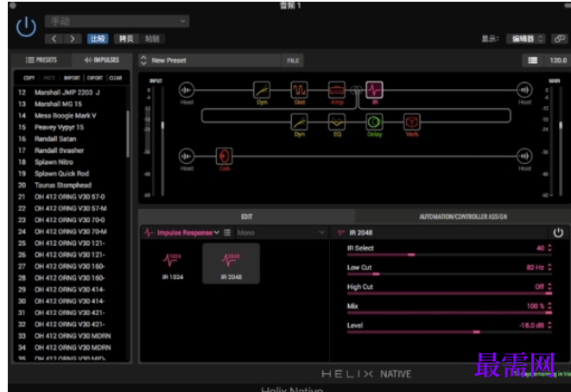The height and width of the screenshot is (392, 571).
Task: Click COPY in impulses toolbar
Action: (x=29, y=78)
